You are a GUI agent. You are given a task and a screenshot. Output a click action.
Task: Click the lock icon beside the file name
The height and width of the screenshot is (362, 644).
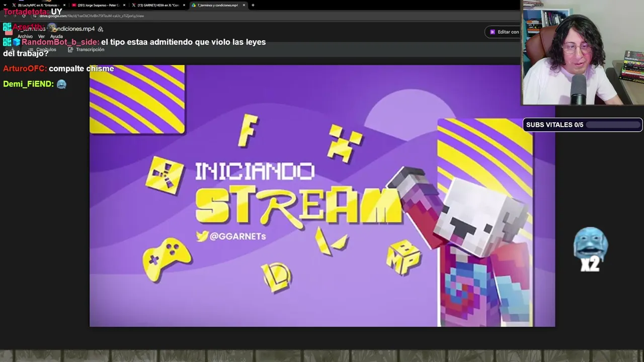click(101, 29)
